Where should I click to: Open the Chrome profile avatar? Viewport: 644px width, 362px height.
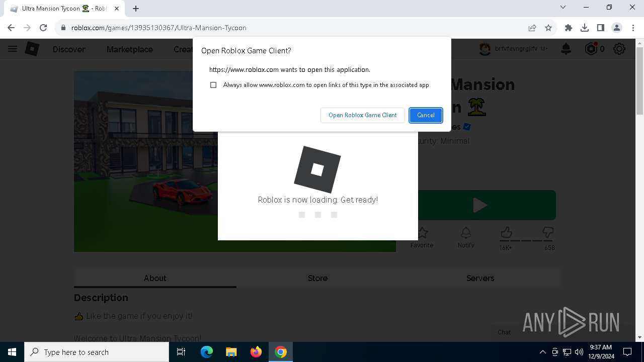coord(617,28)
